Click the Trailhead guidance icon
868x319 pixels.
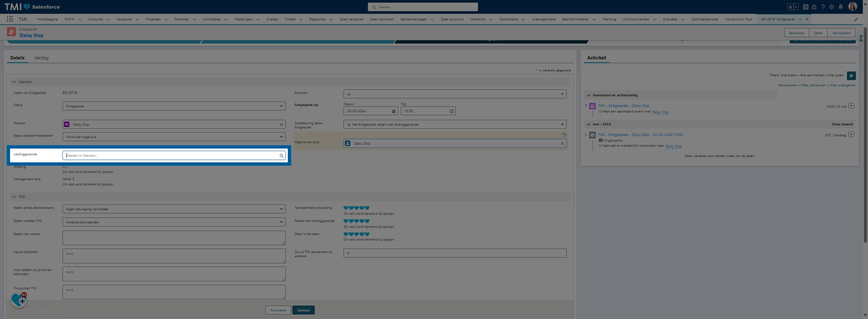[814, 7]
